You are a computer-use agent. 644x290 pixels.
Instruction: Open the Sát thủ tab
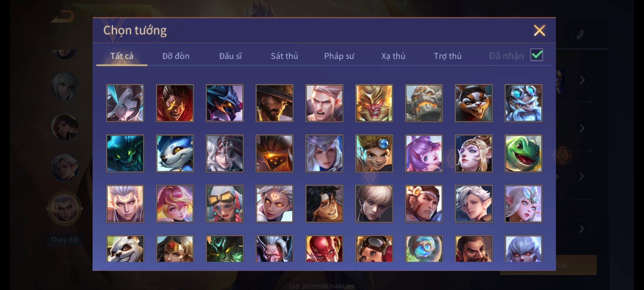tap(284, 56)
